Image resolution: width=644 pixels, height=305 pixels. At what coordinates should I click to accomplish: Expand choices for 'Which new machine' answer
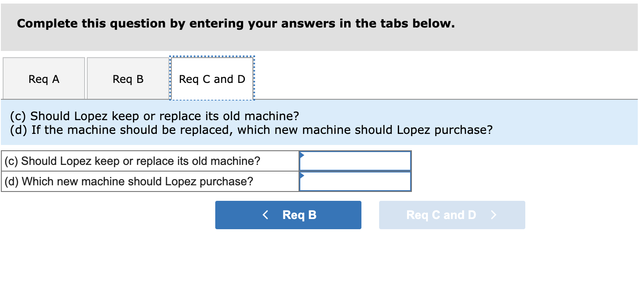[x=354, y=181]
